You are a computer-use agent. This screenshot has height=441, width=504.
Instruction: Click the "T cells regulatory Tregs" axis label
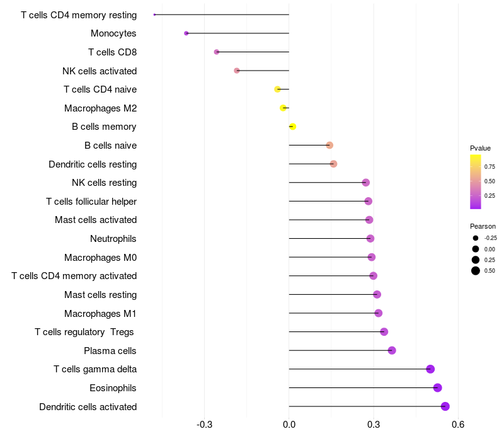coord(85,332)
